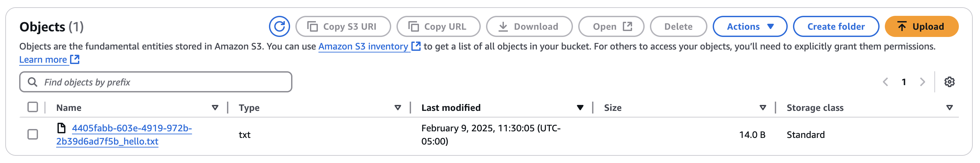The height and width of the screenshot is (163, 980).
Task: Click external link icon after S3 inventory
Action: tap(416, 46)
